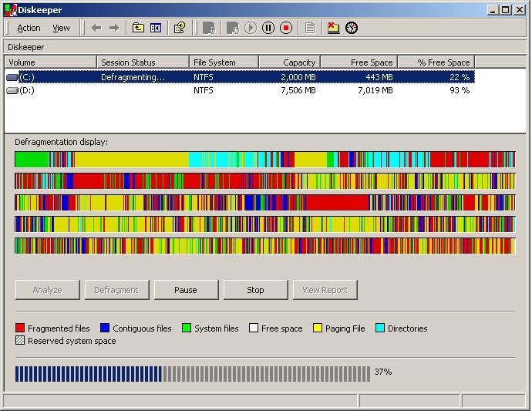Click the clock scheduler icon in toolbar
Screen dimensions: 532x411
click(x=352, y=28)
